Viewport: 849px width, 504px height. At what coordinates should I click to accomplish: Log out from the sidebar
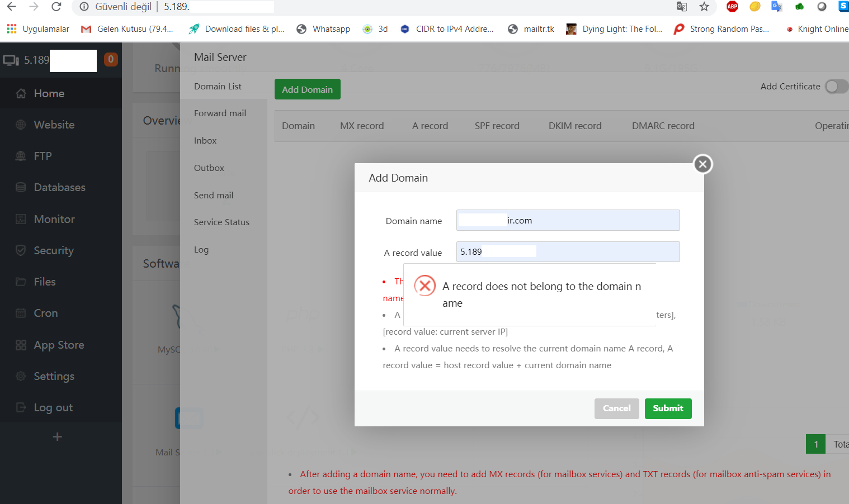pyautogui.click(x=61, y=408)
